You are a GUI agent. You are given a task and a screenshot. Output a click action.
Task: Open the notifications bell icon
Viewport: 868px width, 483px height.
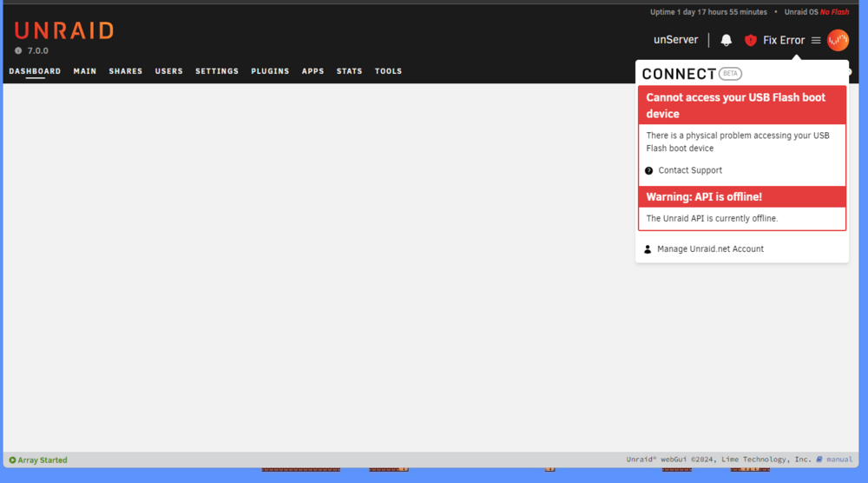coord(726,40)
